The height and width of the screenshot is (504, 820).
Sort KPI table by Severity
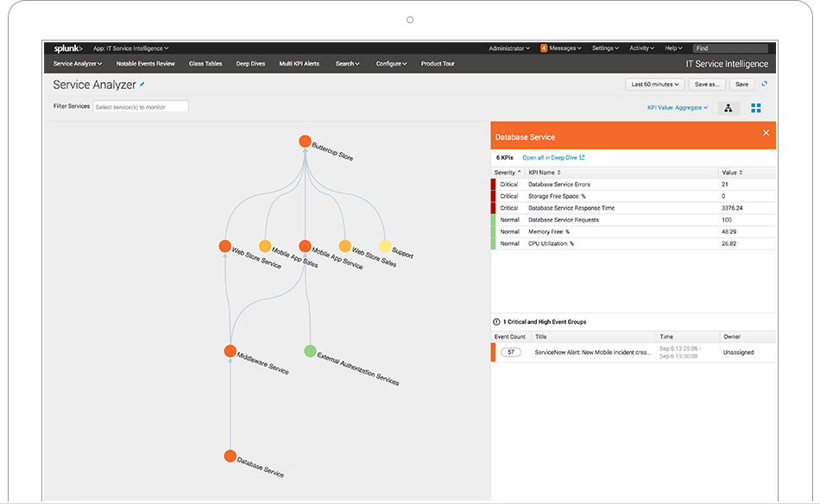point(508,173)
